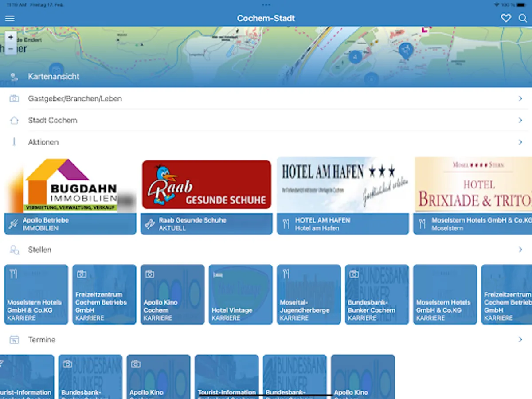Open Bundesbank-Bunker Cochem Karriere card

point(377,294)
